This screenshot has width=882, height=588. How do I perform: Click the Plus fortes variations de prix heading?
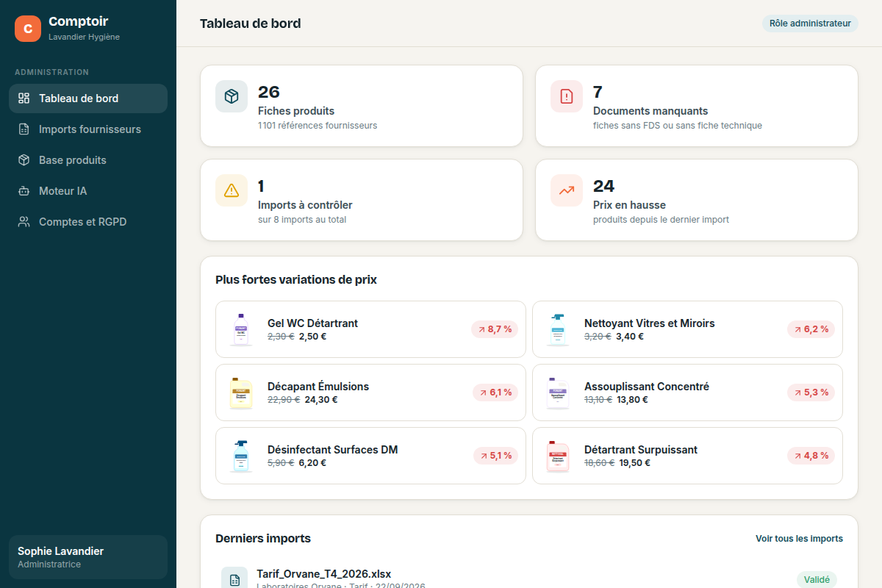point(296,280)
